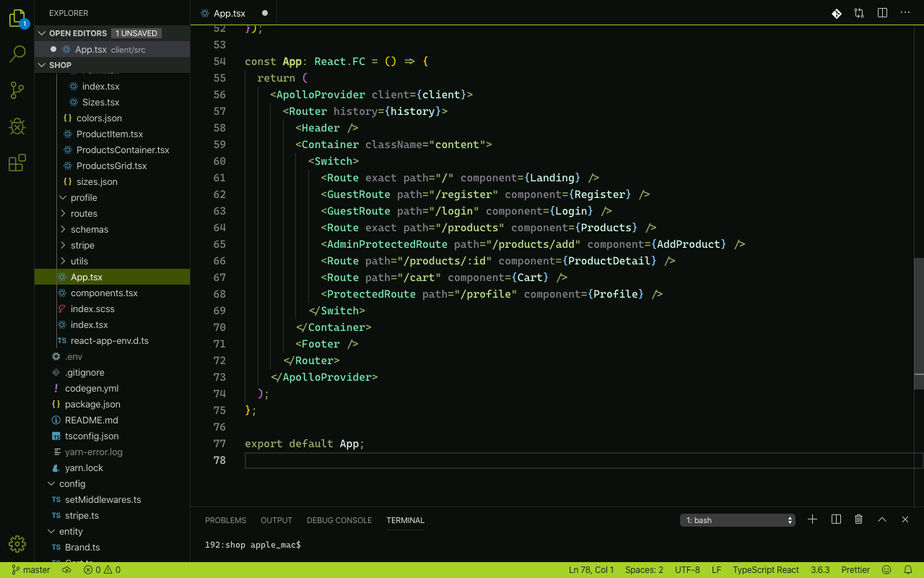
Task: Select the package.json file in Explorer
Action: coord(92,404)
